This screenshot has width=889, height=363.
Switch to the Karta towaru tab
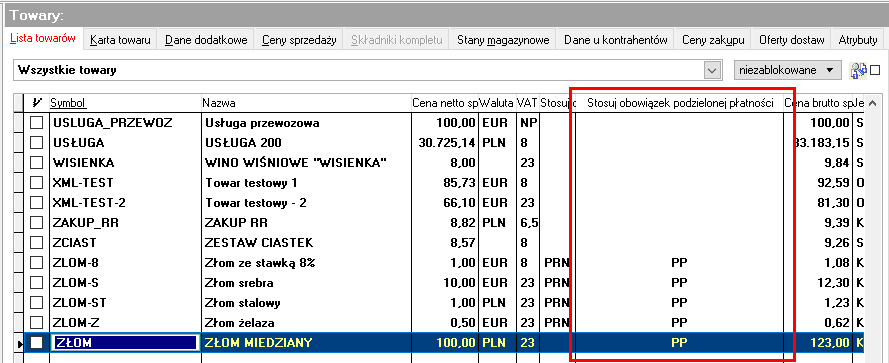point(120,40)
